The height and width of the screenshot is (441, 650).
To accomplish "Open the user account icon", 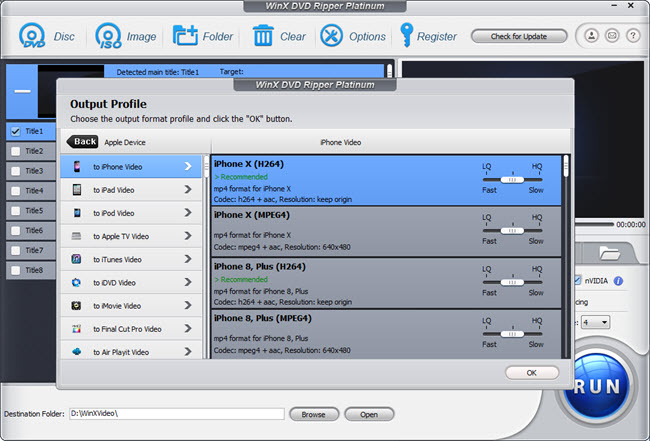I will pos(592,36).
